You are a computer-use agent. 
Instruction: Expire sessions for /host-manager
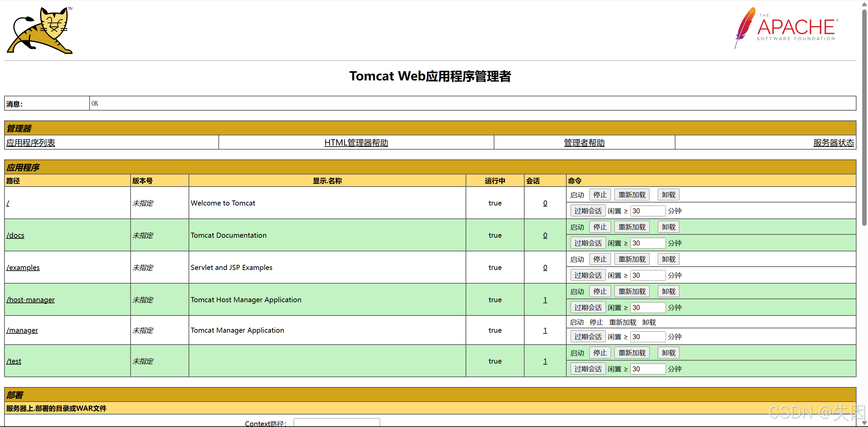tap(588, 307)
